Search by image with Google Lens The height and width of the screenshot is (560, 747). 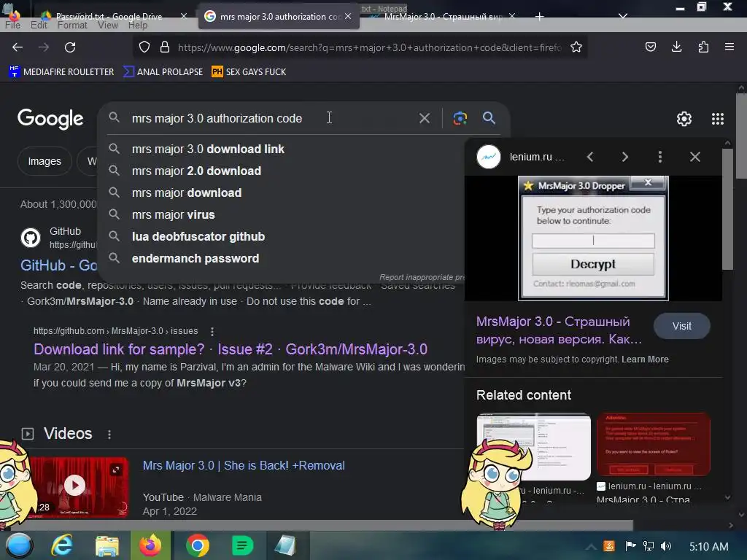(x=460, y=118)
